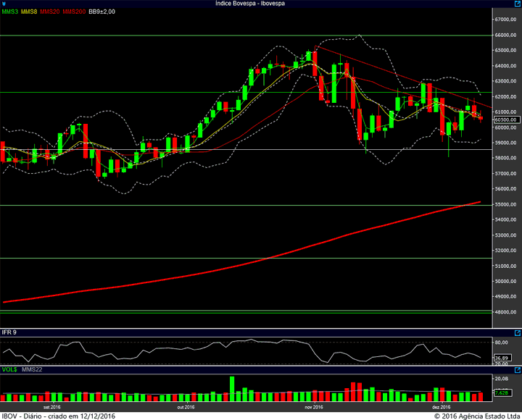Click the 66000,00 price axis label

(x=506, y=35)
